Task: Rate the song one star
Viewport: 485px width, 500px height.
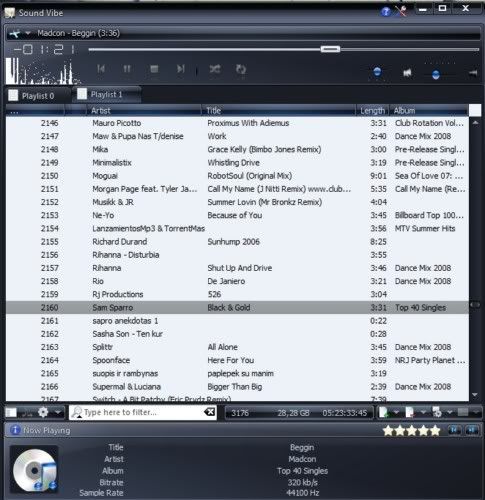Action: point(388,431)
